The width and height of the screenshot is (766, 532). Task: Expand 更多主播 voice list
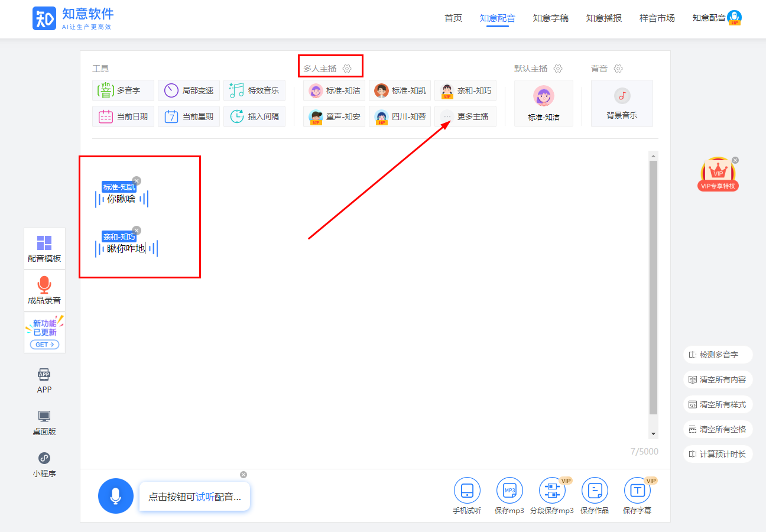tap(465, 116)
